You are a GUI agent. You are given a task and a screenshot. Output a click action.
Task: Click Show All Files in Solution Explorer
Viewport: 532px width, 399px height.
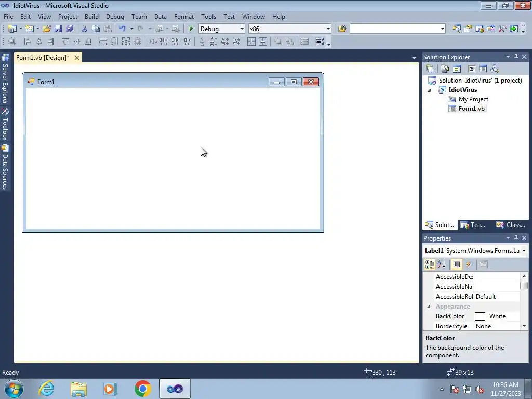[445, 69]
